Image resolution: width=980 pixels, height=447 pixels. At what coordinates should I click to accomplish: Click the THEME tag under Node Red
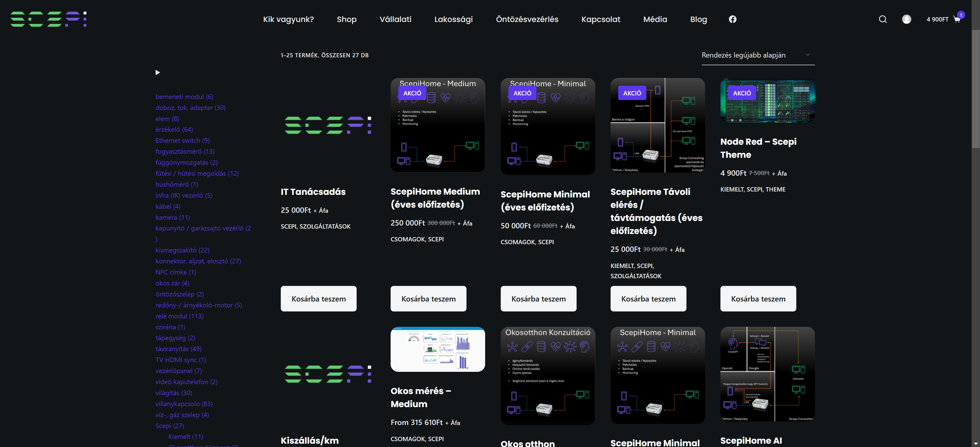point(775,189)
